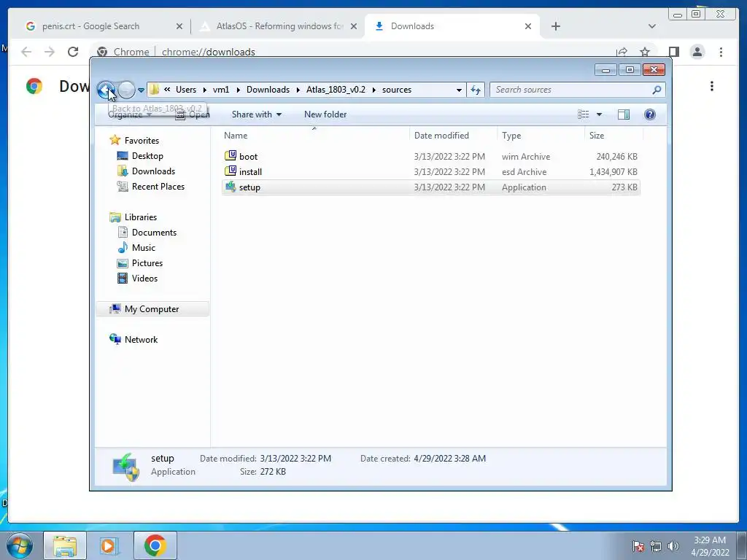Image resolution: width=747 pixels, height=560 pixels.
Task: Open Chrome tab search dropdown
Action: click(x=651, y=26)
